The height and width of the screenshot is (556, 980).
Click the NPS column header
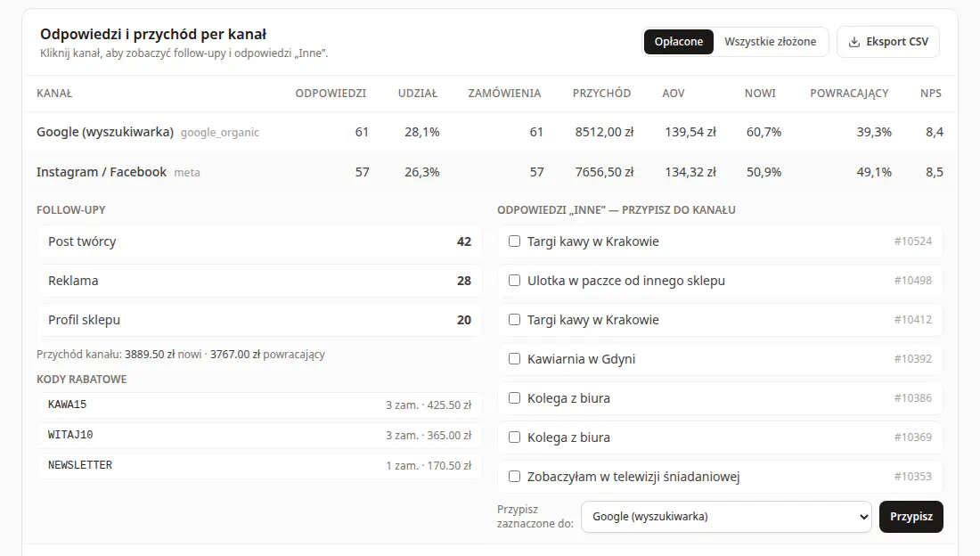pyautogui.click(x=931, y=94)
